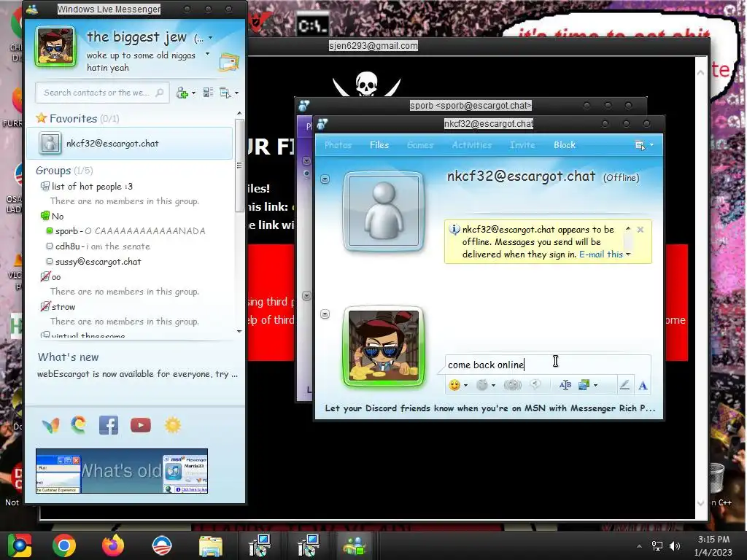Click the search magnifier icon

160,93
